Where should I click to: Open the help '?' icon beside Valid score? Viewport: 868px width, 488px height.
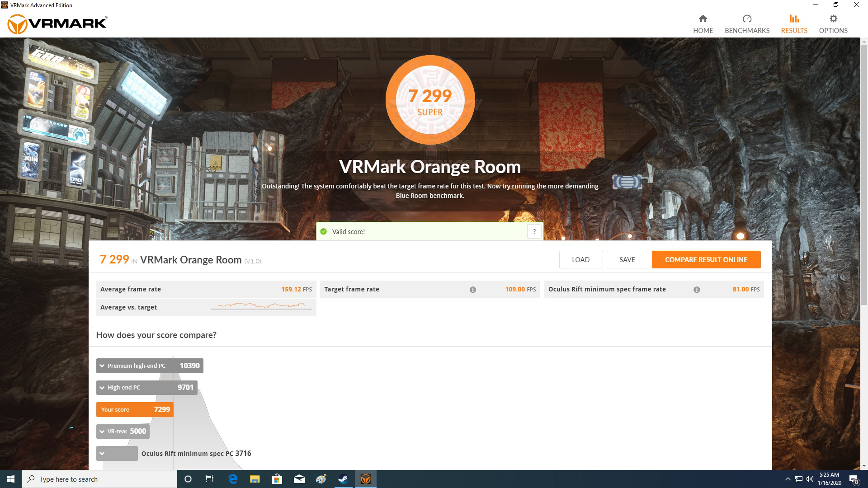[x=534, y=231]
